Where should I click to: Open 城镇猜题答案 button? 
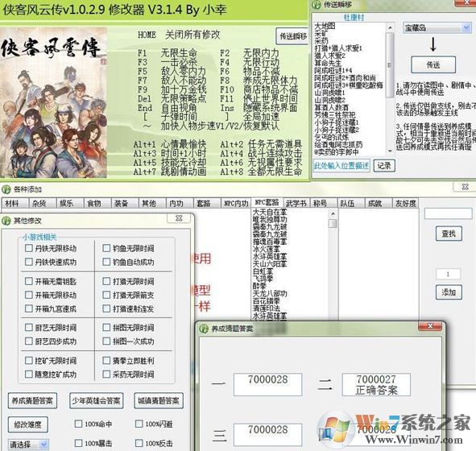pos(159,400)
